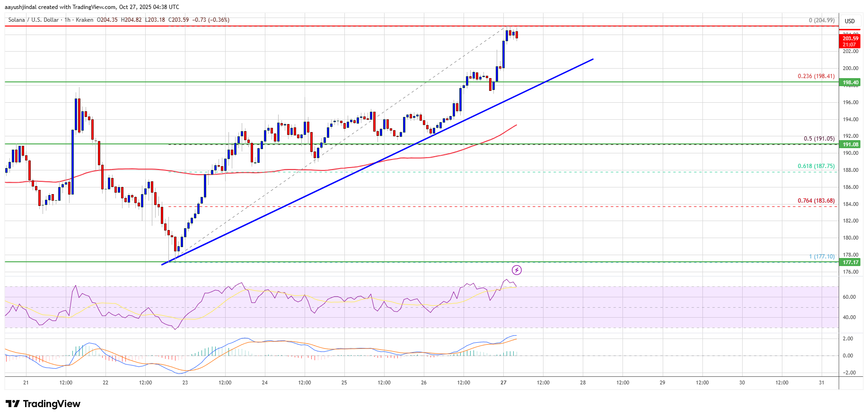Screen dimensions: 868x418
Task: Click the 1h interval label in the chart header
Action: tap(67, 20)
